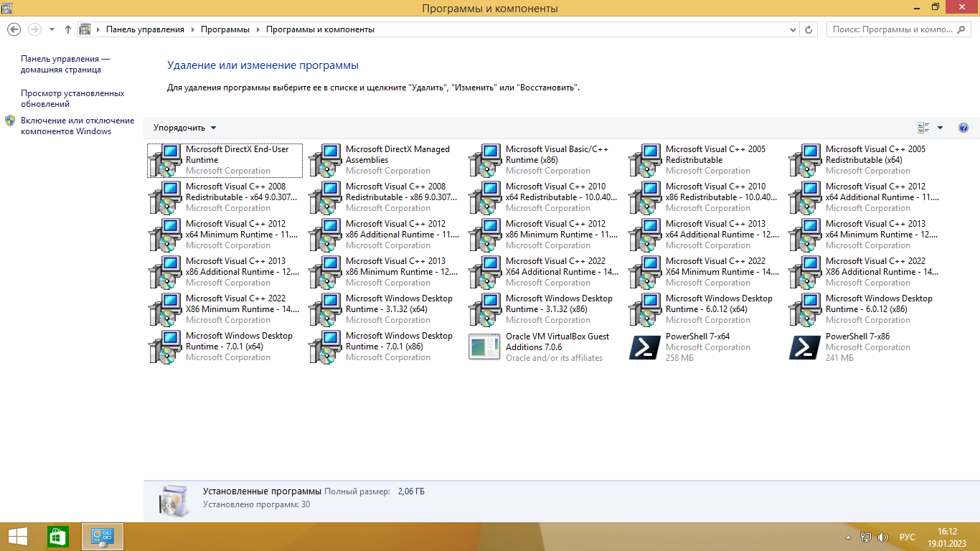
Task: Click Панель управления in breadcrumb path
Action: pos(145,29)
